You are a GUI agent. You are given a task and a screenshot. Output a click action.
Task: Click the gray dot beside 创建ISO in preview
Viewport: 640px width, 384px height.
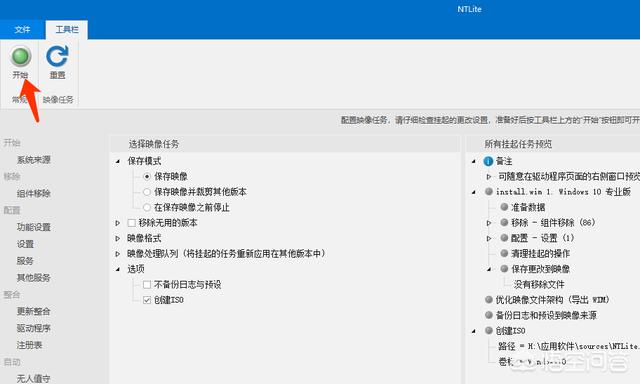point(489,331)
